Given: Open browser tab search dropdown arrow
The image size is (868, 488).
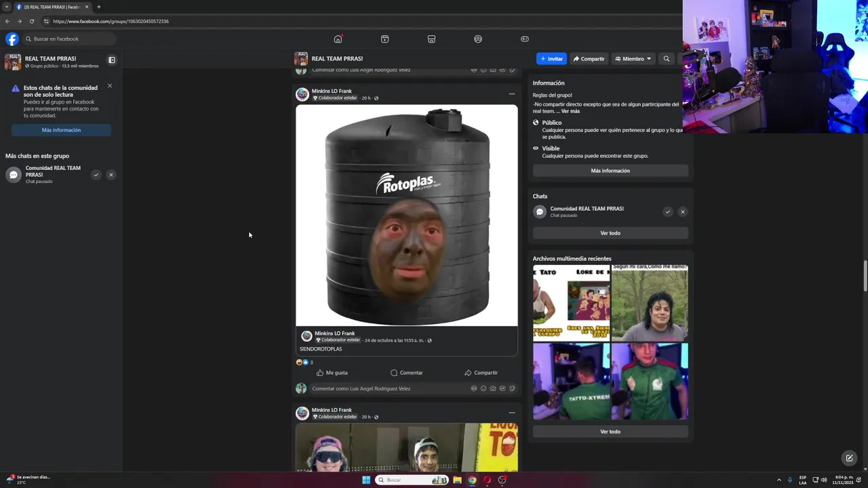Looking at the screenshot, I should [7, 7].
